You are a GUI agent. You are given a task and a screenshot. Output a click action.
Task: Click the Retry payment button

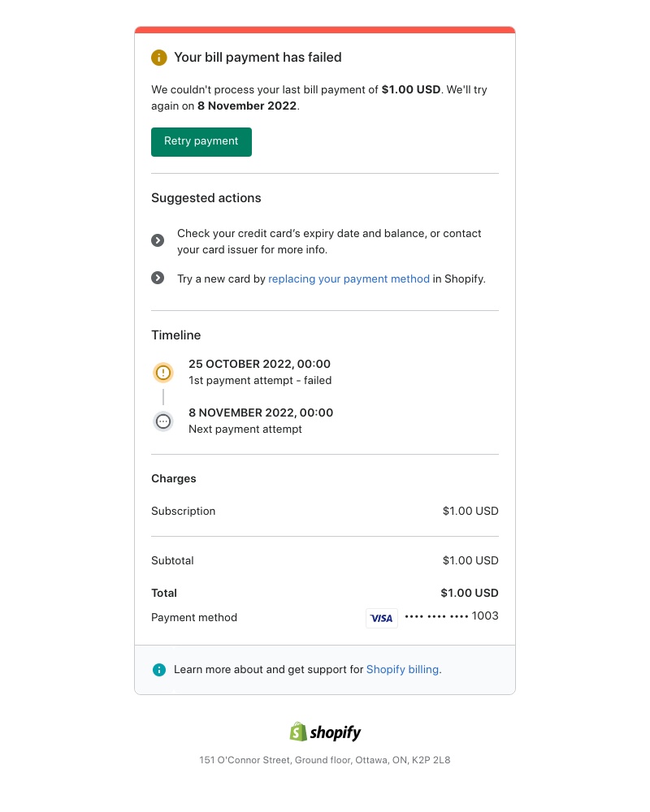(201, 141)
